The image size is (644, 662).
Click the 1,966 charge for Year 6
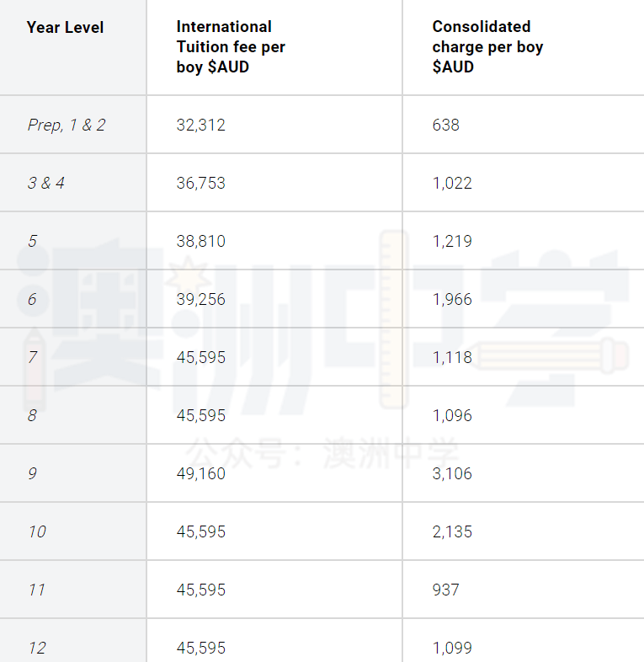(452, 299)
